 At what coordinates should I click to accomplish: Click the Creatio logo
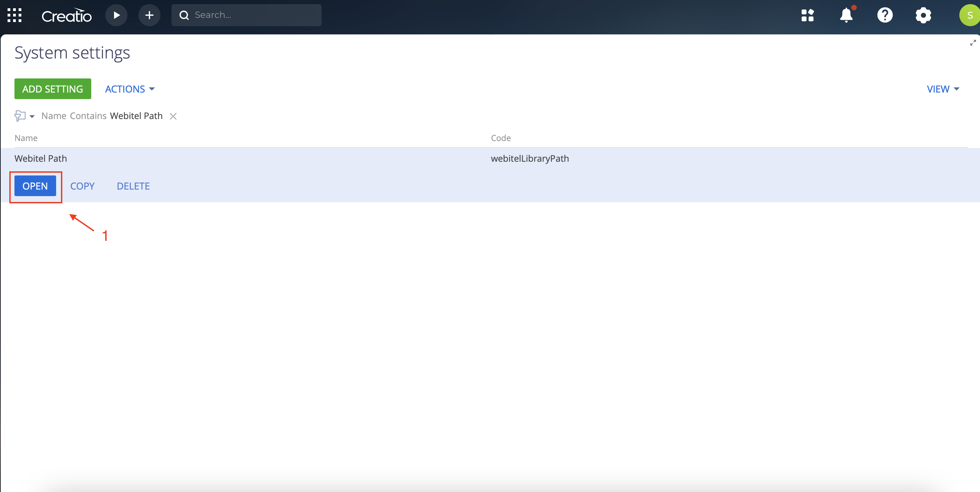click(x=66, y=15)
